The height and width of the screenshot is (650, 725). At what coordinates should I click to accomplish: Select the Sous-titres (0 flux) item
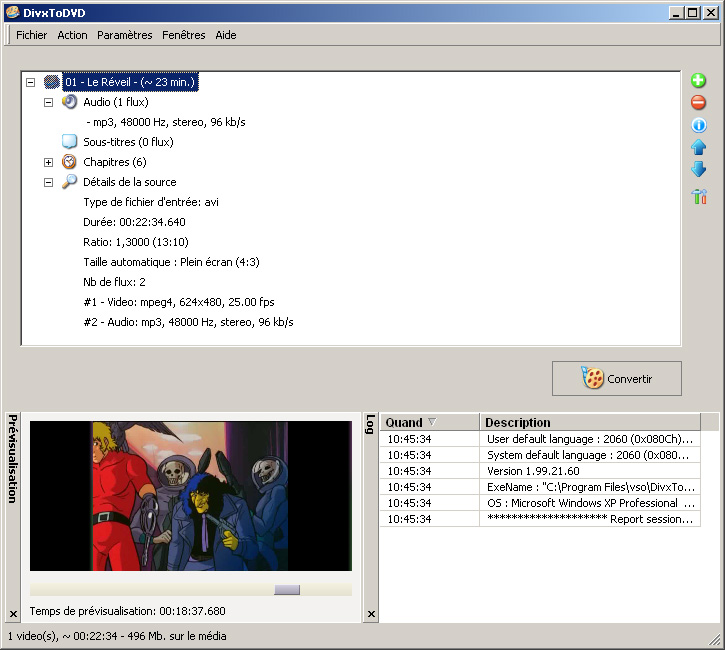point(128,142)
